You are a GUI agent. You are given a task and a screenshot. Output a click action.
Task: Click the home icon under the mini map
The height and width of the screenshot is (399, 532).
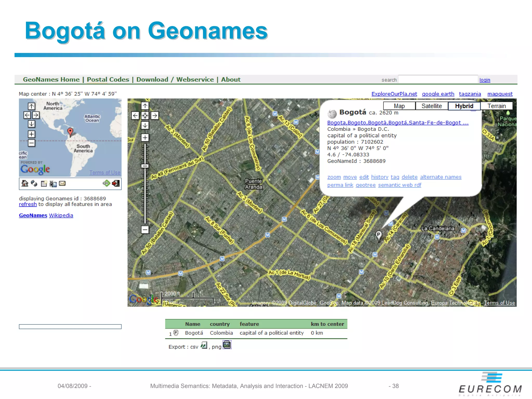[25, 183]
